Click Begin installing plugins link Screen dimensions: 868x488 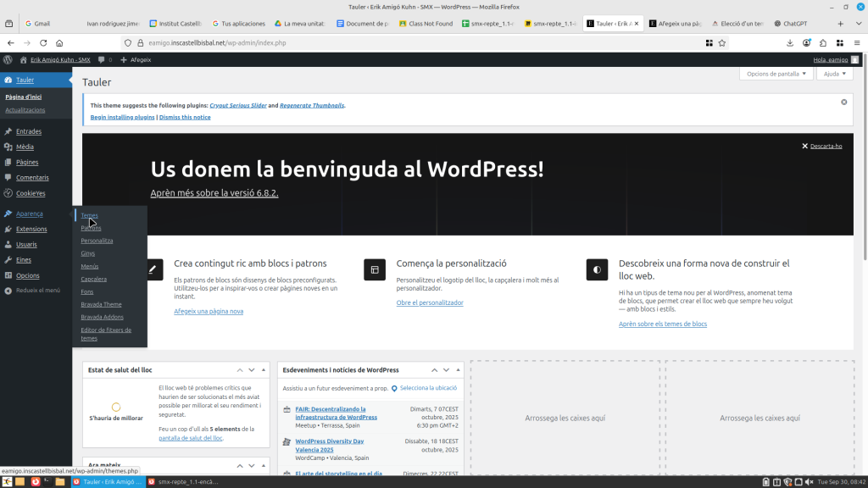click(x=122, y=117)
